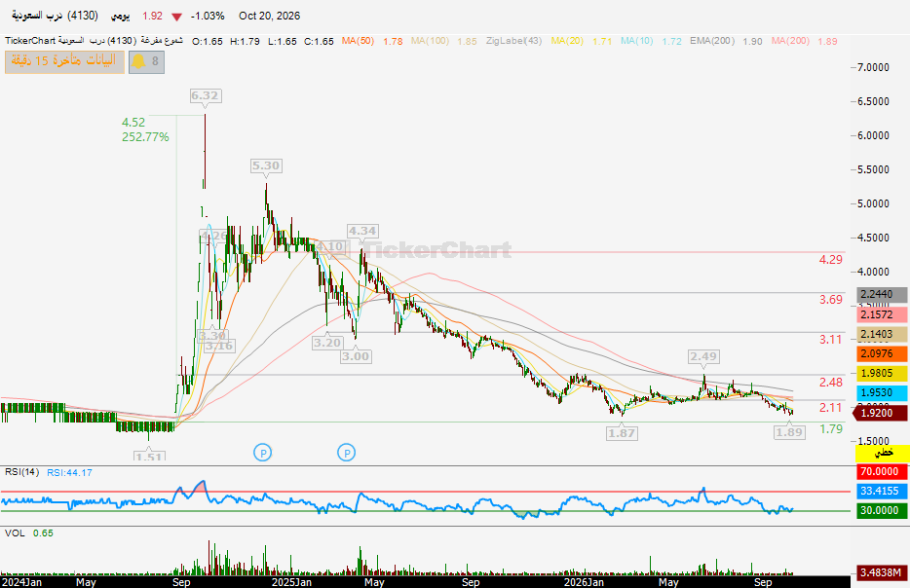Click the 252.77% measurement label
The image size is (910, 588).
click(145, 137)
